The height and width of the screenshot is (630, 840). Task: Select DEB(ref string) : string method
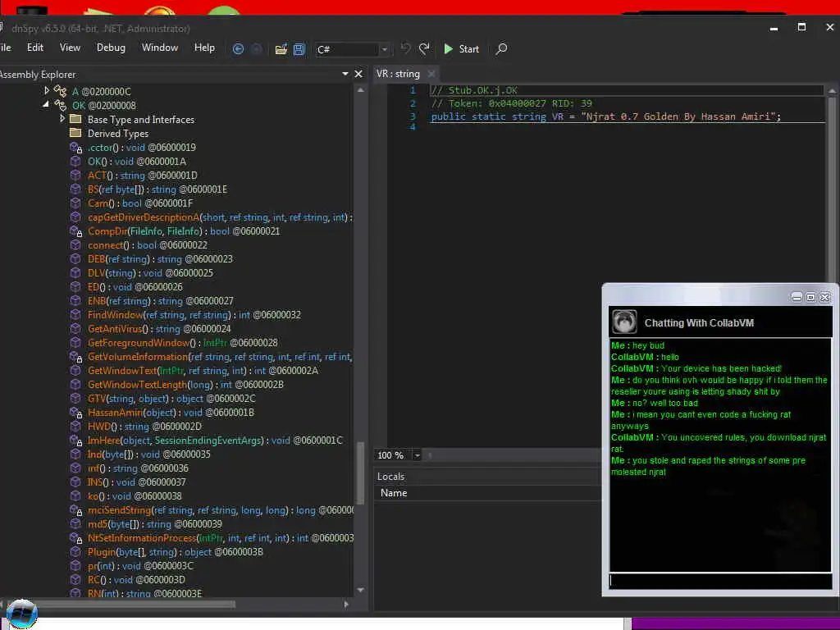[160, 258]
